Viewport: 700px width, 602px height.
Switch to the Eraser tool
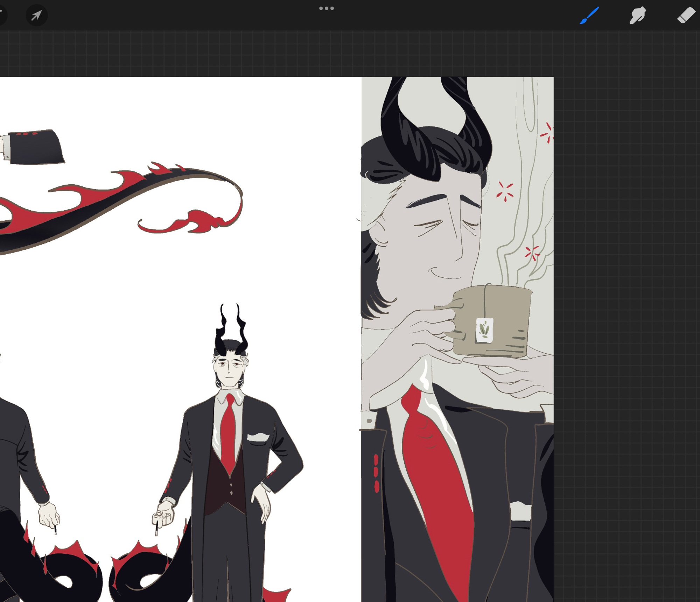click(686, 15)
